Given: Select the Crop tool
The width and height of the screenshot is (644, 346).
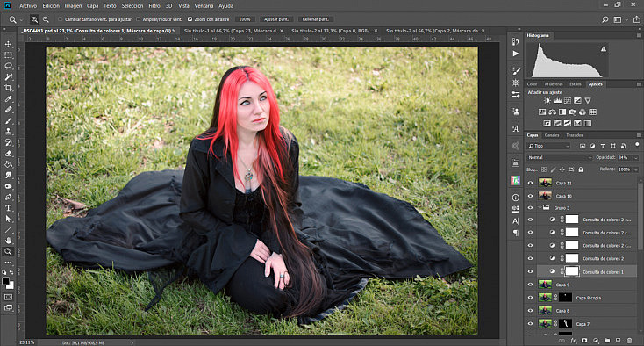Looking at the screenshot, I should pos(8,88).
